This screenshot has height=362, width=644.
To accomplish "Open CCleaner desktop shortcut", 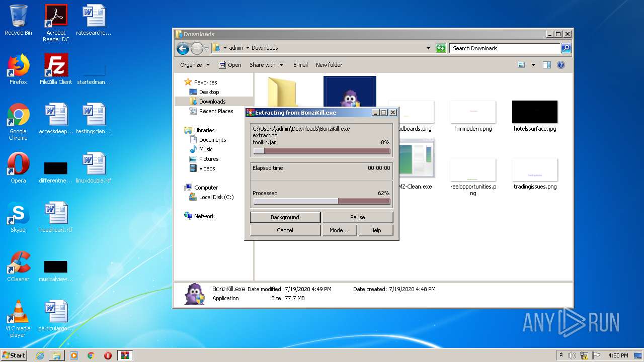I will tap(18, 266).
